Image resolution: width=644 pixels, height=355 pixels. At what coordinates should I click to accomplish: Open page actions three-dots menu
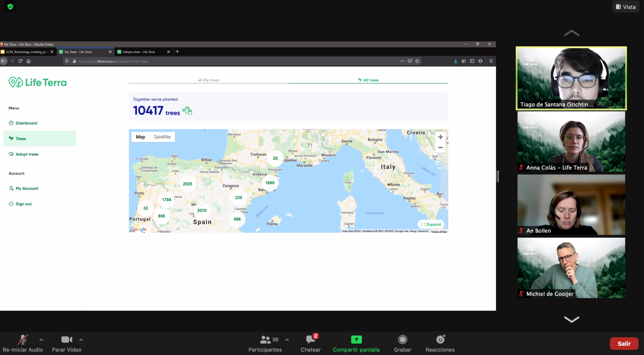[402, 61]
